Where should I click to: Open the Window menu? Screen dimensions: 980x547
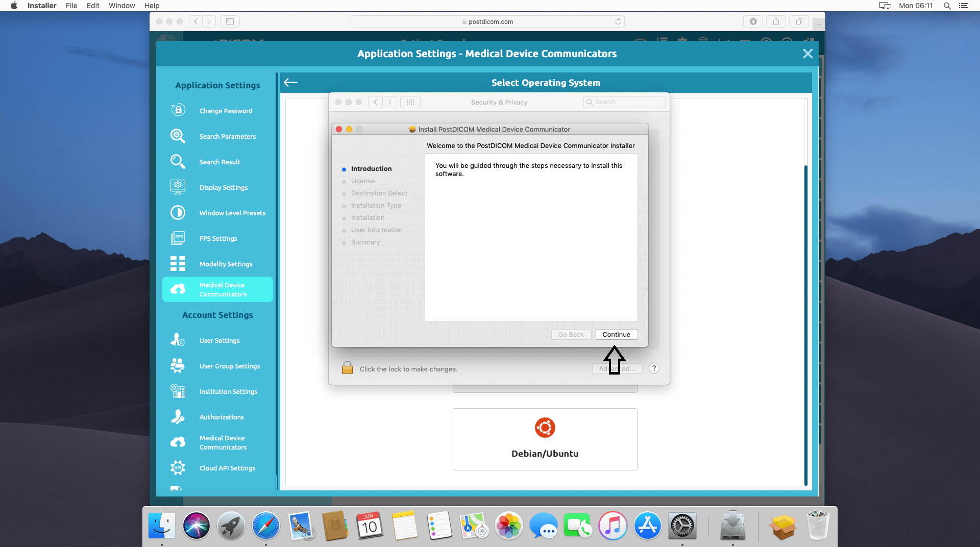[x=121, y=6]
